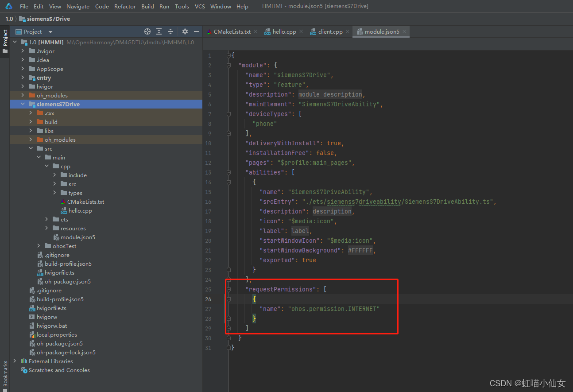The image size is (573, 392).
Task: Fold the module block at line 2
Action: tap(228, 65)
